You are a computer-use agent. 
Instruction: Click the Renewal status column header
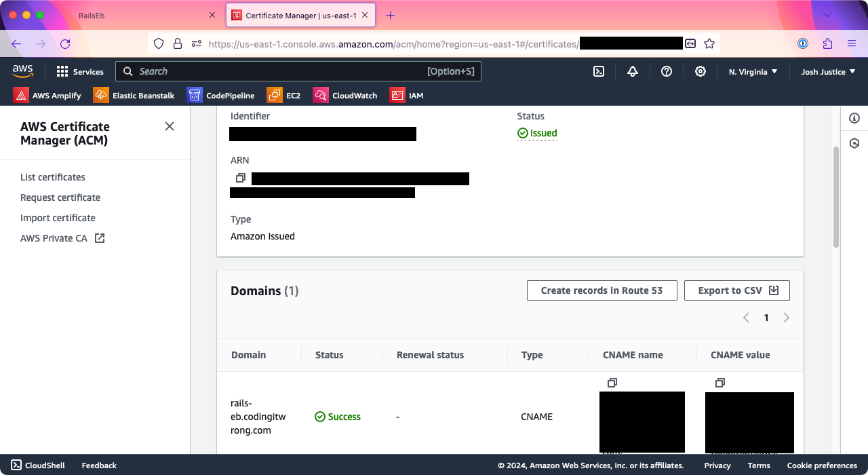point(430,355)
